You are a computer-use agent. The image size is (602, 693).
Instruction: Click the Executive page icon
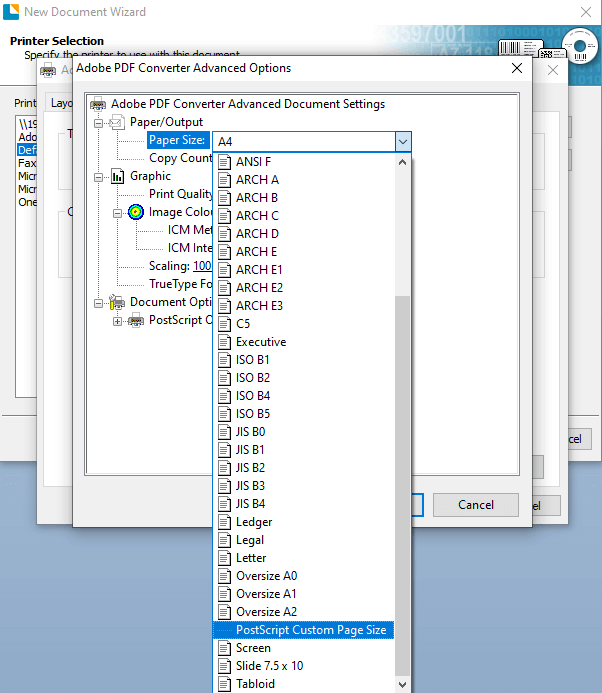[225, 342]
